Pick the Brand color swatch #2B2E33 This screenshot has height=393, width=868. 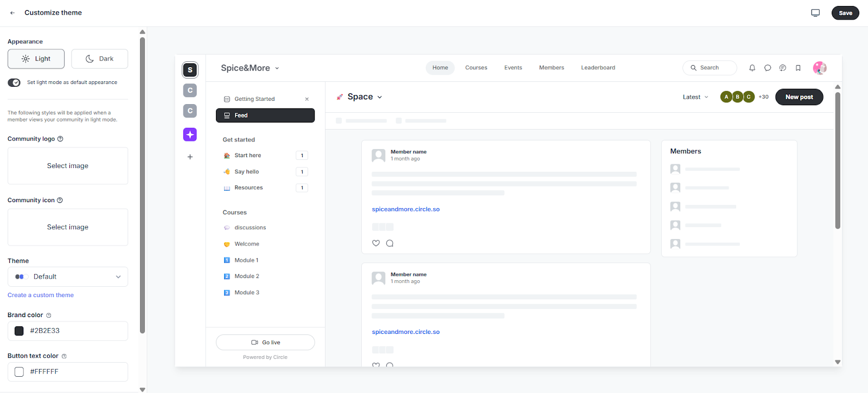[19, 331]
